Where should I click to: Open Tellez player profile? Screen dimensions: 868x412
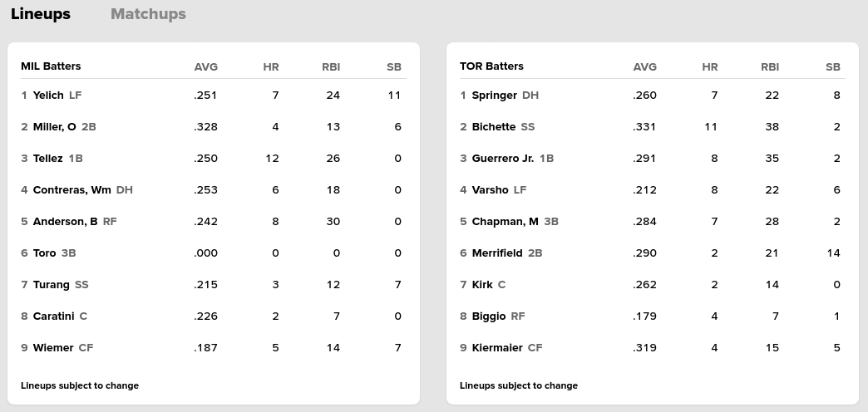48,159
